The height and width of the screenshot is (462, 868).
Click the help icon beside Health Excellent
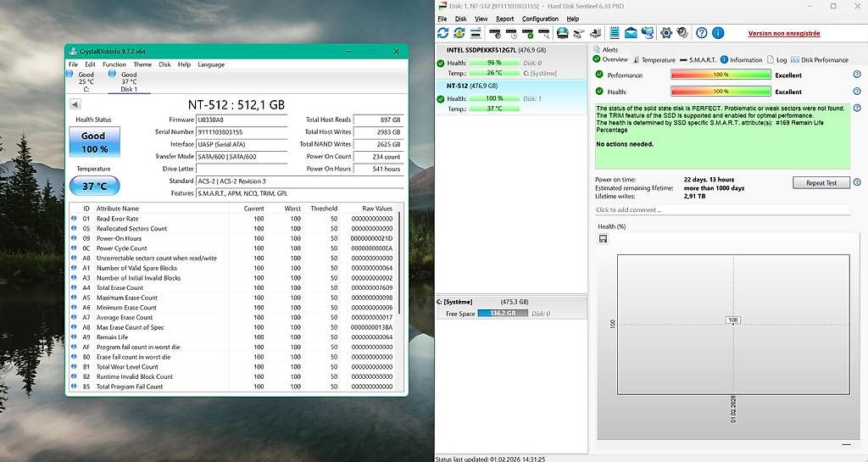click(x=857, y=92)
